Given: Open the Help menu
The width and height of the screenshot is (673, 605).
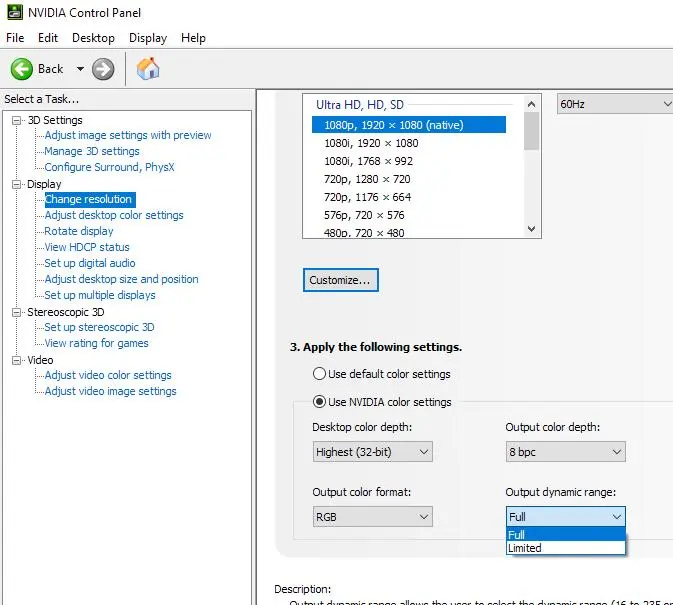Looking at the screenshot, I should tap(193, 38).
